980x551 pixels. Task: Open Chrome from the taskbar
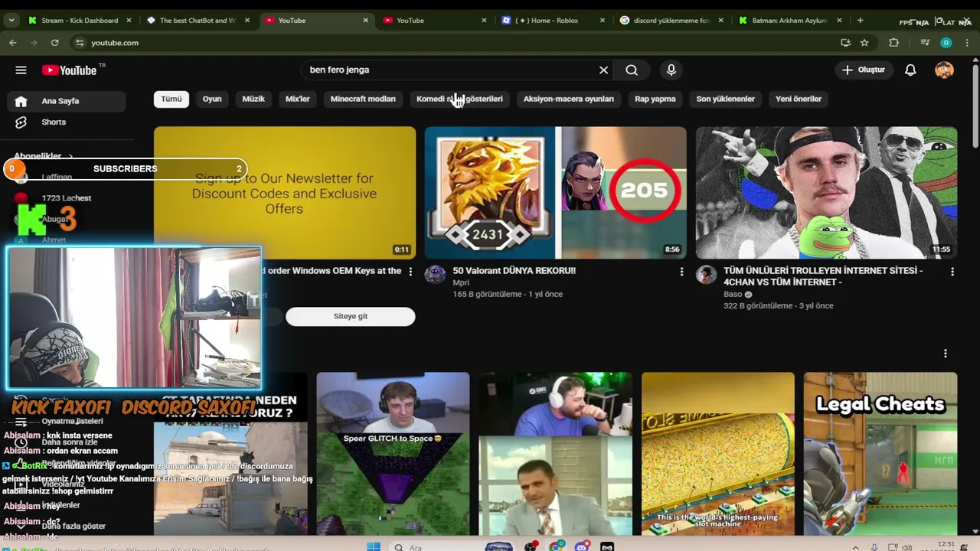click(557, 547)
